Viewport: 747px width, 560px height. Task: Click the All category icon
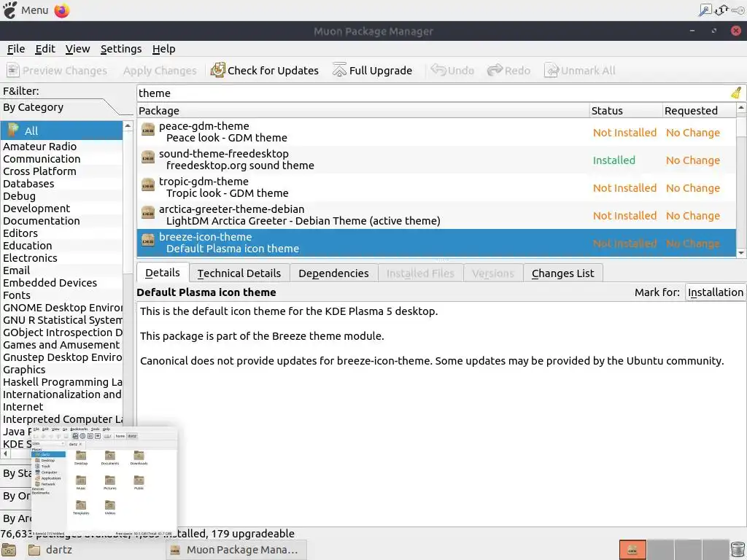pyautogui.click(x=13, y=130)
